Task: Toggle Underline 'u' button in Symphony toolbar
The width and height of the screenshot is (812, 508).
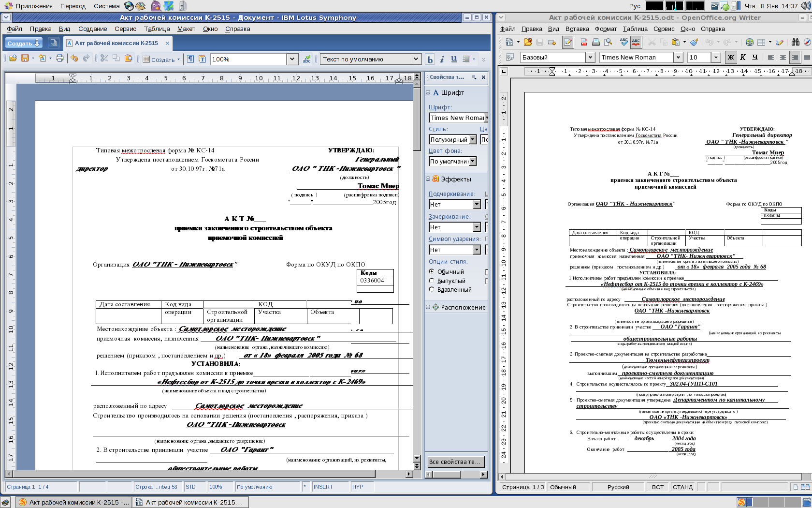Action: click(454, 59)
